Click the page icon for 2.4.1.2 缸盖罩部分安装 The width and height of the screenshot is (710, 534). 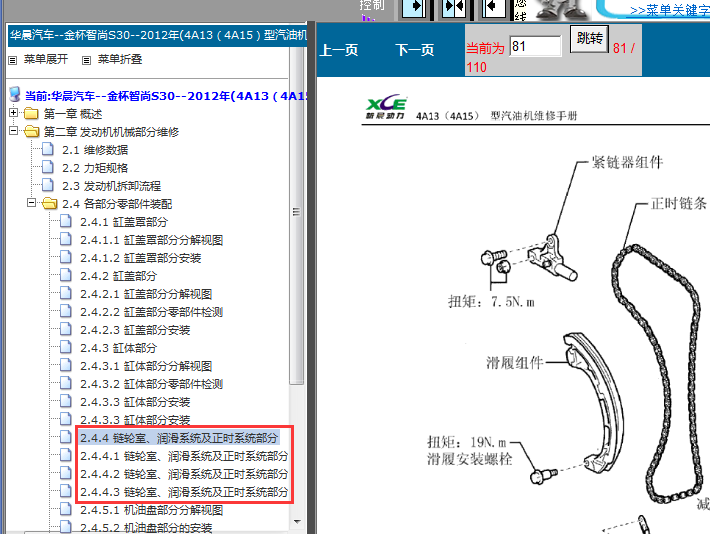66,257
